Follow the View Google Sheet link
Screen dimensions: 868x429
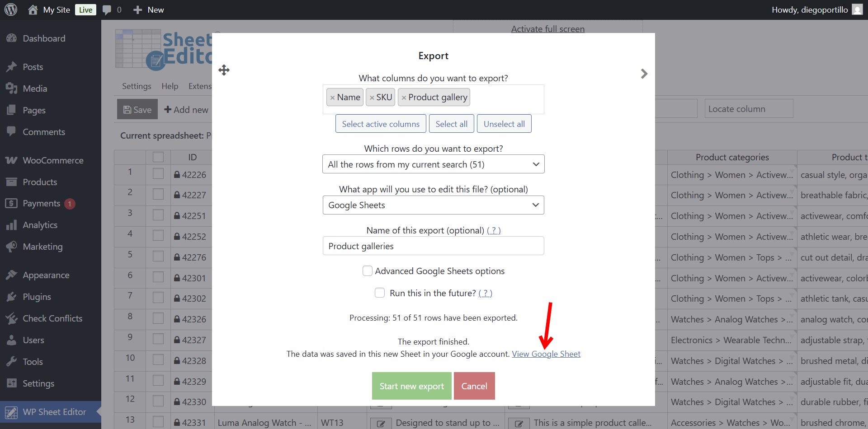pyautogui.click(x=546, y=354)
